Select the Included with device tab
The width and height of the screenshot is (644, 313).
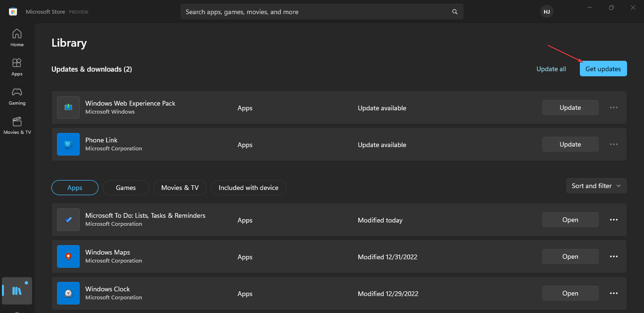[x=248, y=187]
